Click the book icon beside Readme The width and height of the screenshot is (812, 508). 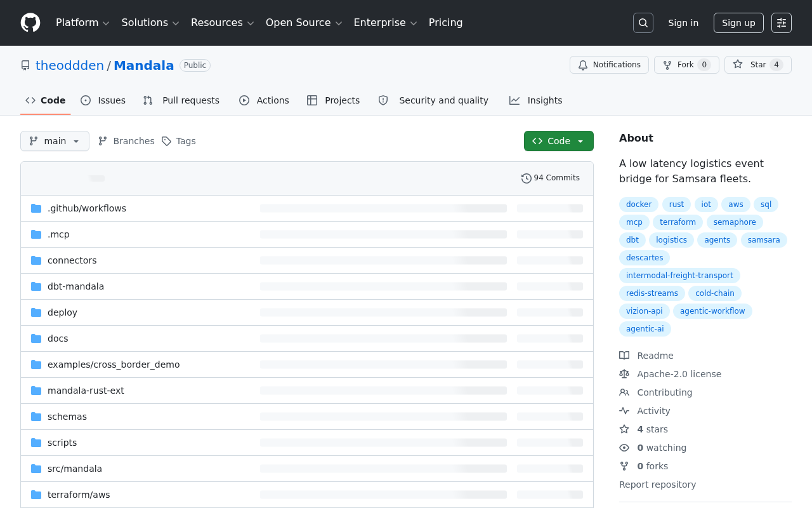(624, 356)
